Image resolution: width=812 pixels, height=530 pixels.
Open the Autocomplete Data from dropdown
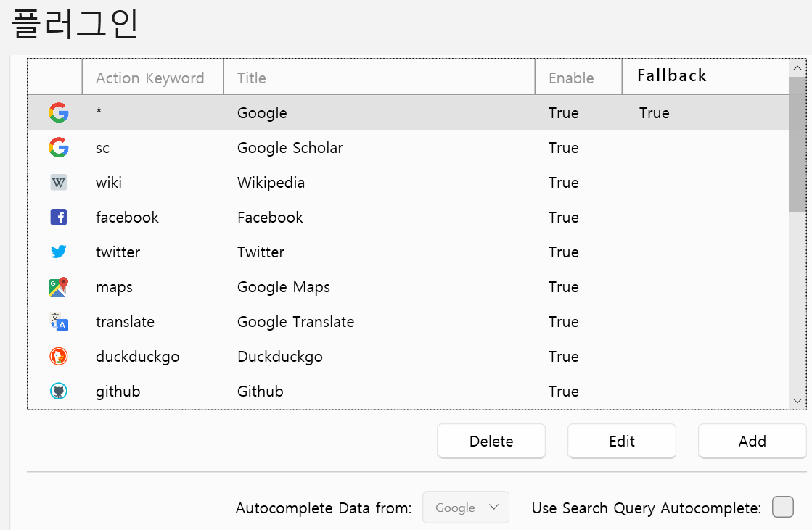(466, 508)
